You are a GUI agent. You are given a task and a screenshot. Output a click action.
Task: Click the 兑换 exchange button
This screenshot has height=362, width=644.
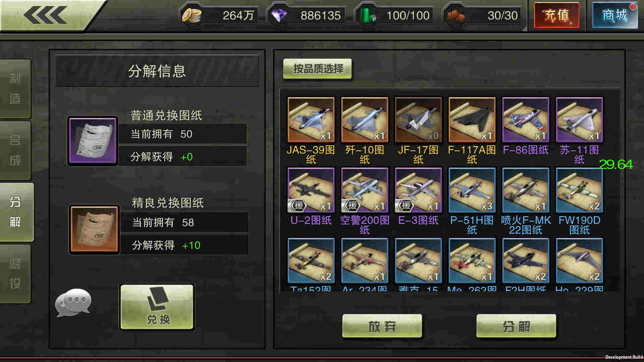157,307
